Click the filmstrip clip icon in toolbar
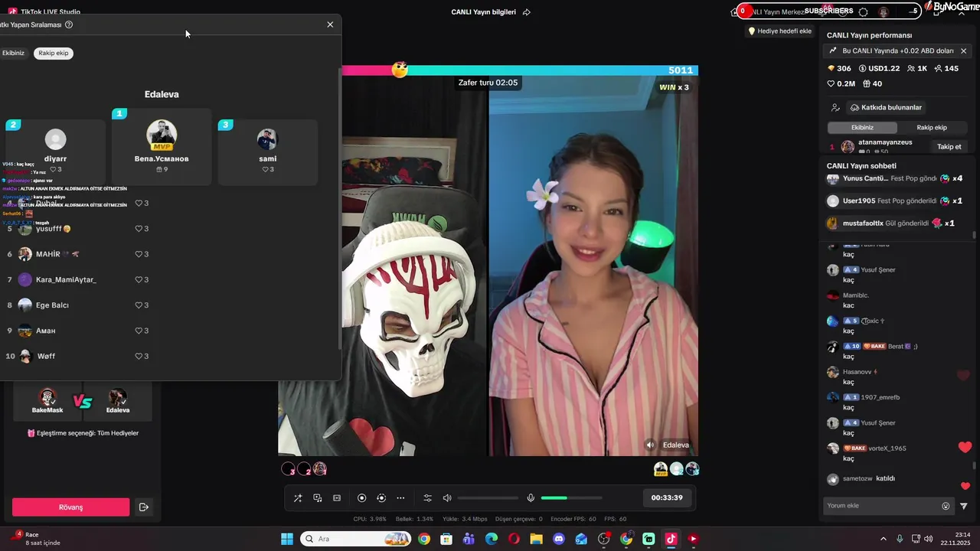The image size is (980, 551). [337, 498]
